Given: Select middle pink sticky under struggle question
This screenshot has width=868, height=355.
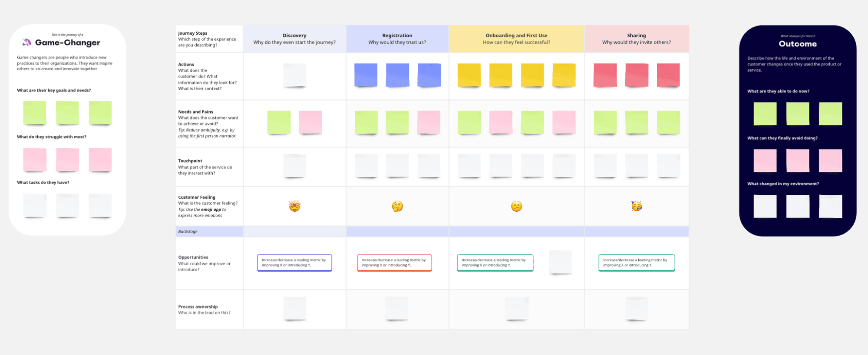Looking at the screenshot, I should (67, 159).
